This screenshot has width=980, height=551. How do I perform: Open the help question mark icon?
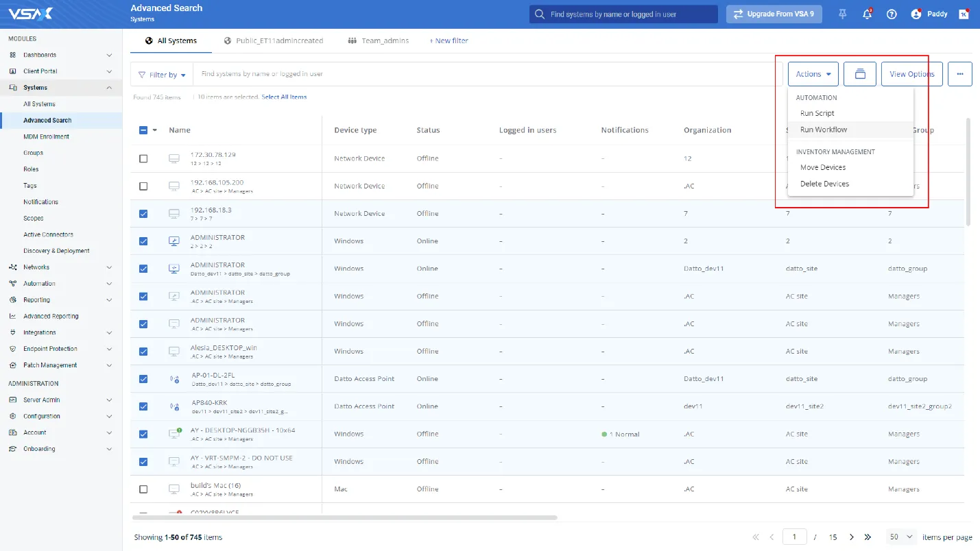point(892,14)
